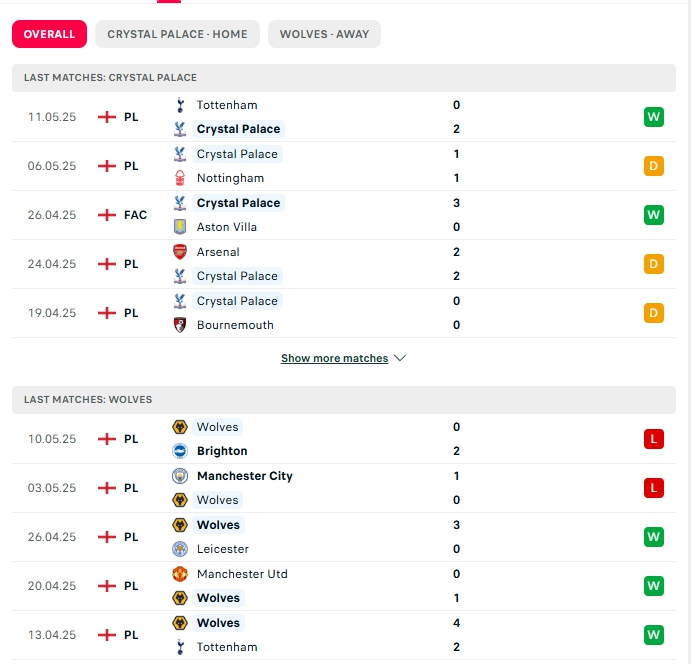Click the Tottenham crest in the 11.05.25 match
691x664 pixels.
(x=180, y=105)
